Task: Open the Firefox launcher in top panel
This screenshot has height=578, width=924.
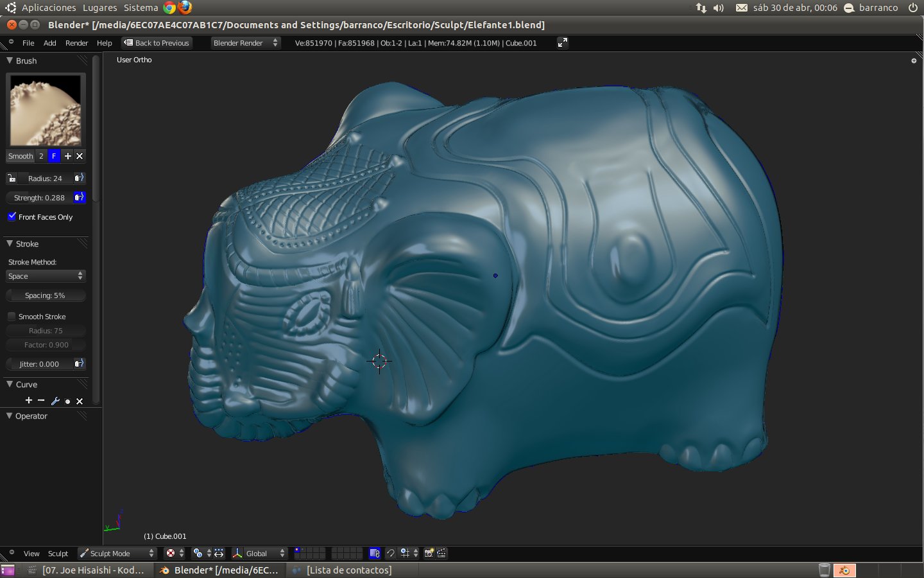Action: [x=185, y=8]
